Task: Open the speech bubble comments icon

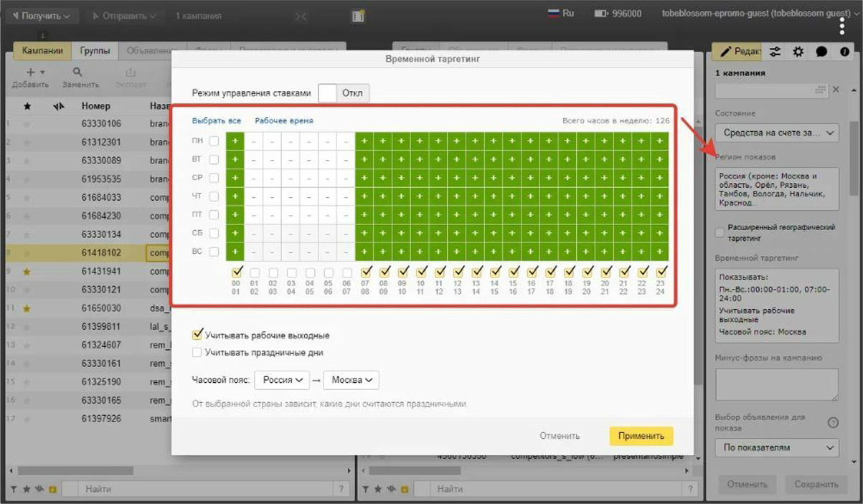Action: click(821, 52)
